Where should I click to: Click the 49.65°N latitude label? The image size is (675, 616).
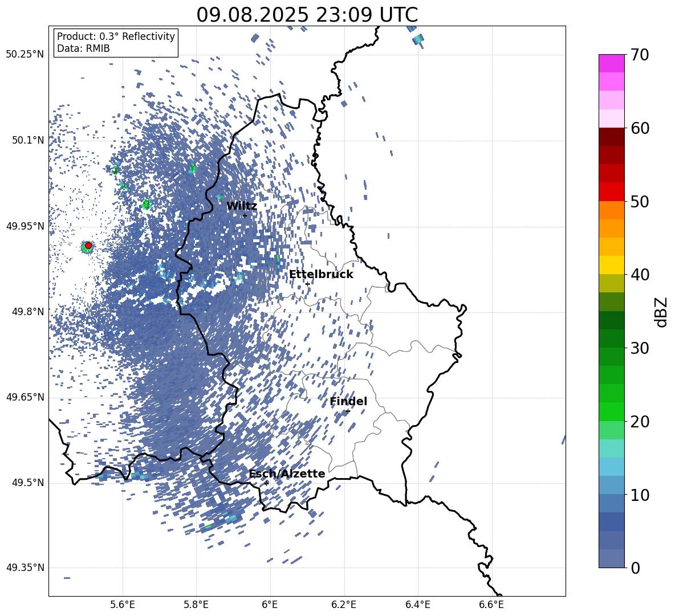click(26, 397)
